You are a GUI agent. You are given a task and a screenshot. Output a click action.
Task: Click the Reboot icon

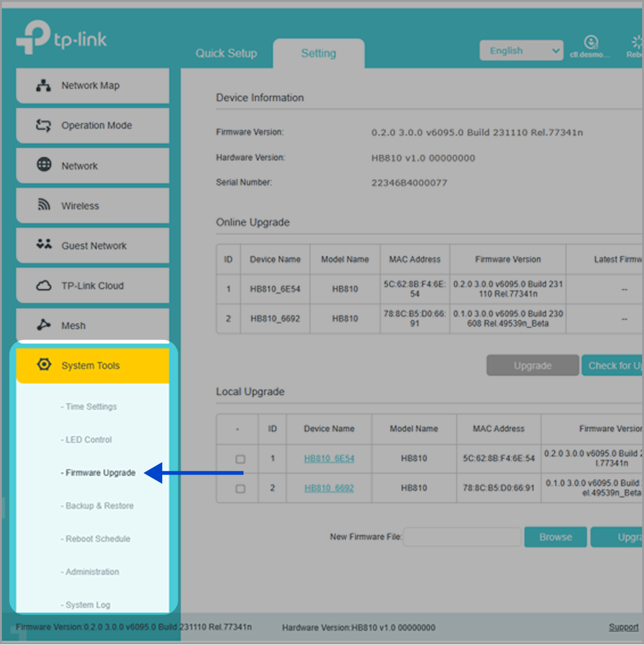point(637,42)
